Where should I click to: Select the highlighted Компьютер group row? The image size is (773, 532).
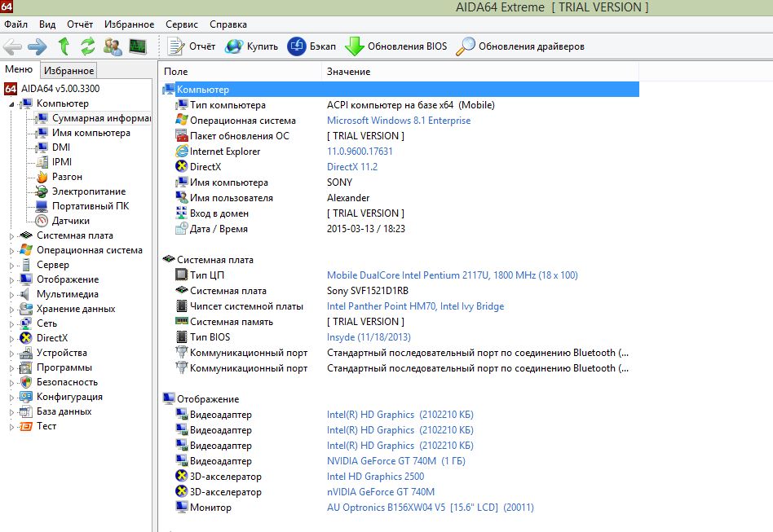tap(401, 90)
